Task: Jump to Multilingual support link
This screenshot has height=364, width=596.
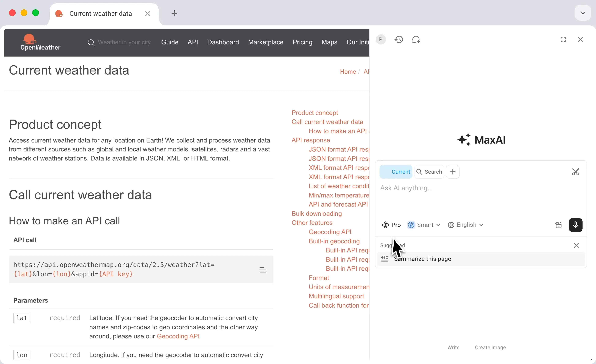Action: 336,296
